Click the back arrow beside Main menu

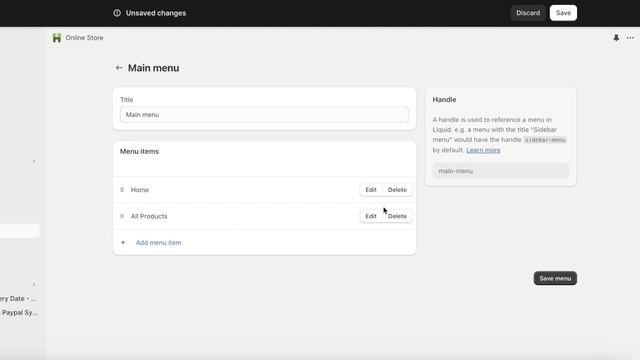click(x=119, y=68)
